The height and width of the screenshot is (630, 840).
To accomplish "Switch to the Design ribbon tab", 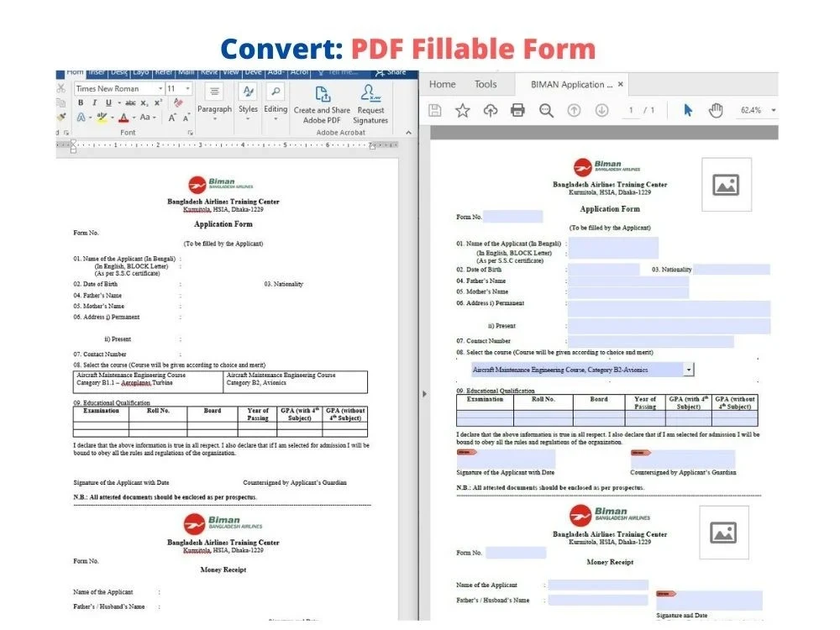I will click(x=119, y=72).
